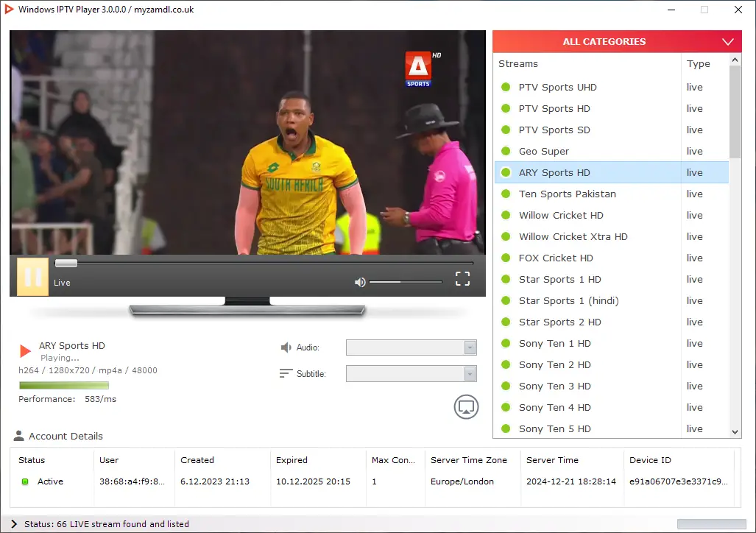756x533 pixels.
Task: Click the red play icon beside ARY Sports HD
Action: coord(25,350)
